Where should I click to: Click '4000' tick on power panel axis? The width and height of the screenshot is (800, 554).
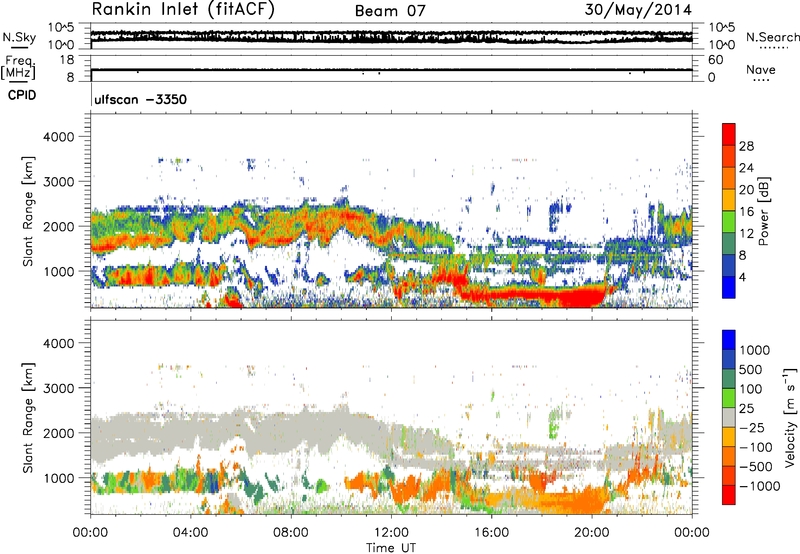click(58, 137)
